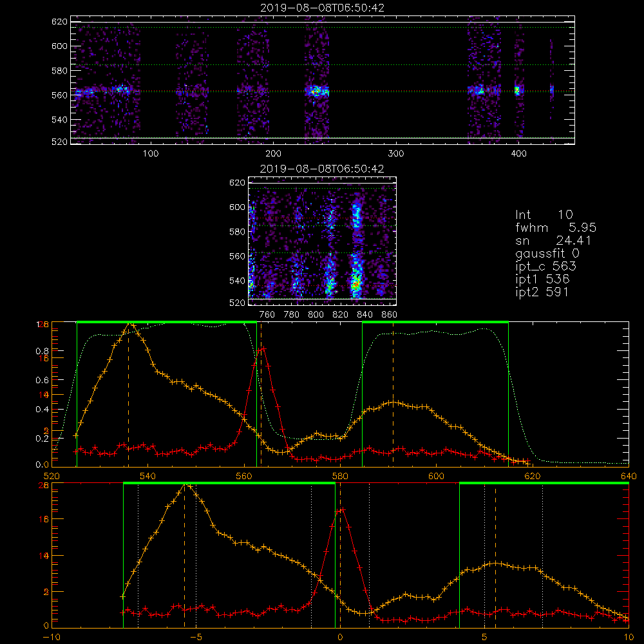The height and width of the screenshot is (644, 644).
Task: Click the red curve peak in upper profile plot
Action: click(x=263, y=348)
